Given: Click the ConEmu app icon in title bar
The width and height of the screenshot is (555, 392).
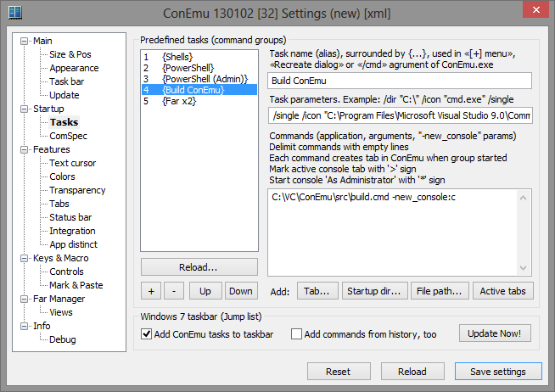Looking at the screenshot, I should click(15, 13).
